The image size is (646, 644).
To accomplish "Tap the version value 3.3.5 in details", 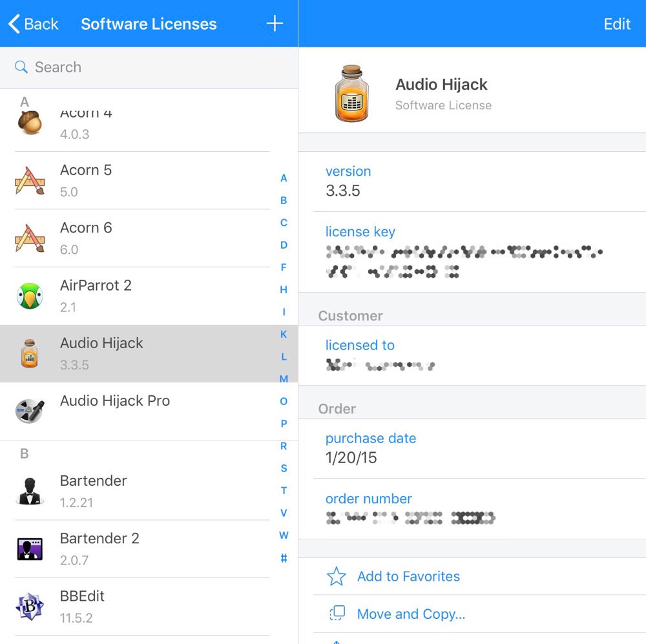I will pyautogui.click(x=343, y=191).
